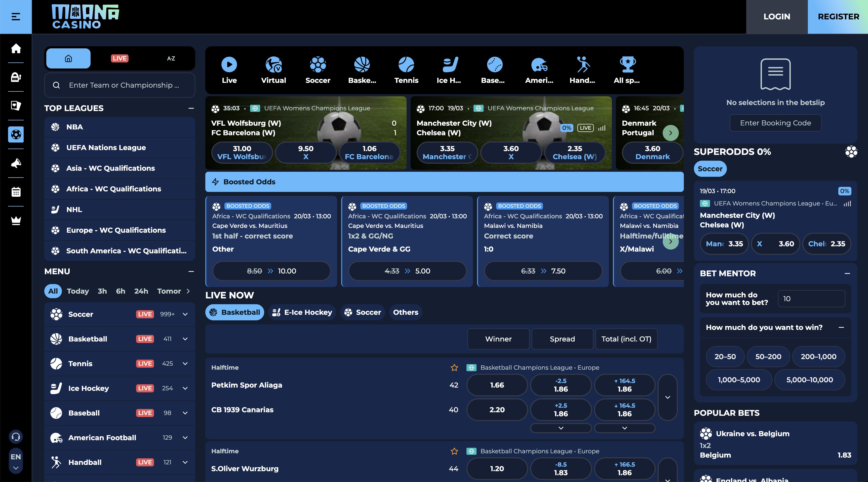868x482 pixels.
Task: Open the home icon in left sidebar
Action: (x=16, y=49)
